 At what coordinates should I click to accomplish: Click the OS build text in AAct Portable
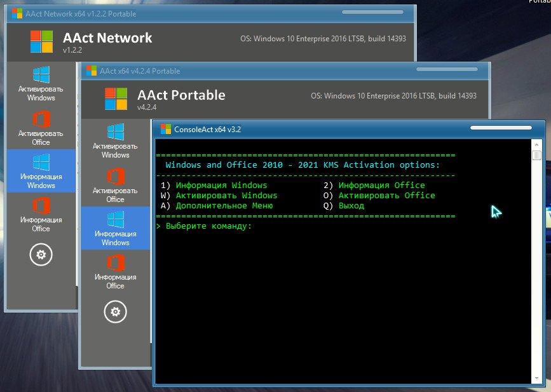393,96
